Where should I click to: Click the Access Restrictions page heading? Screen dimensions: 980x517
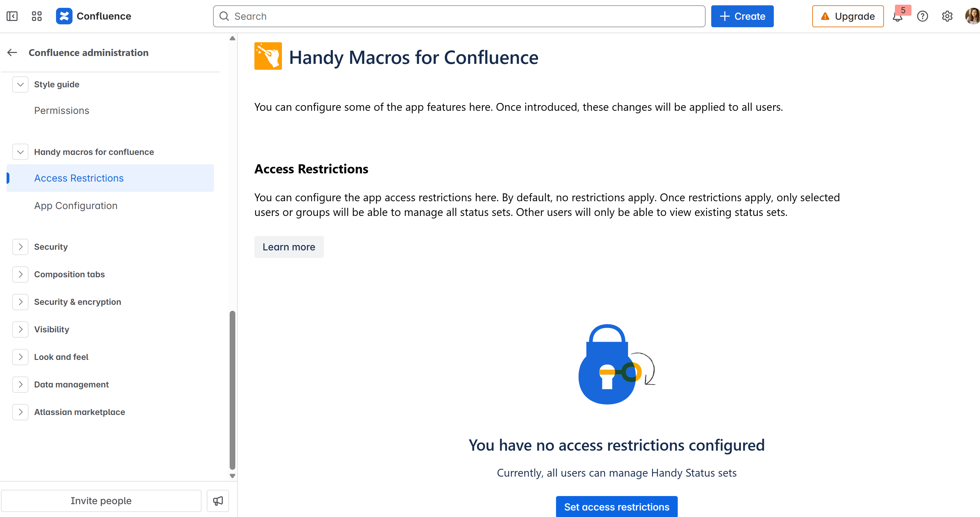tap(311, 169)
